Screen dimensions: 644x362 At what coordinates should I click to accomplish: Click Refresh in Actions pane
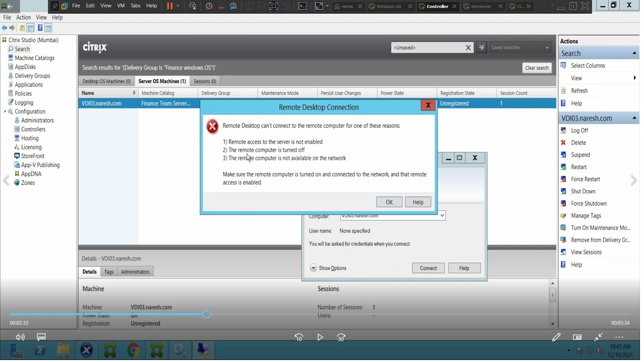pos(579,91)
